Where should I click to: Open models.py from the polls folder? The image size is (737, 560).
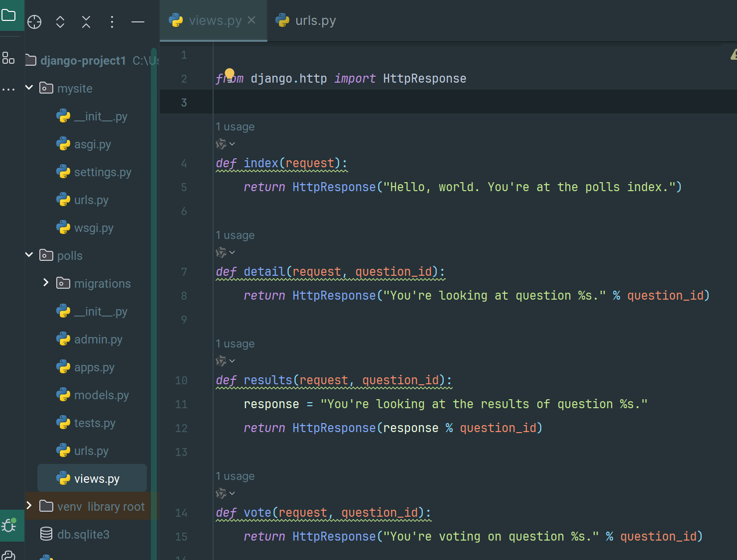tap(101, 395)
